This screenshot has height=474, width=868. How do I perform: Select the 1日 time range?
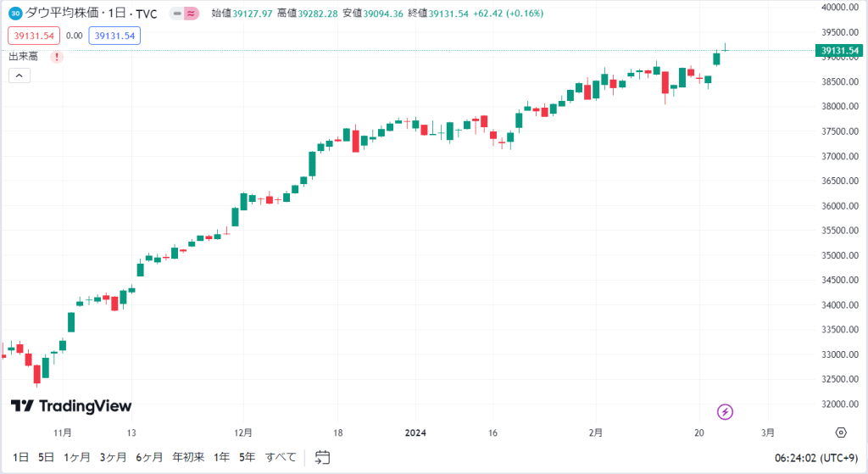(x=20, y=457)
